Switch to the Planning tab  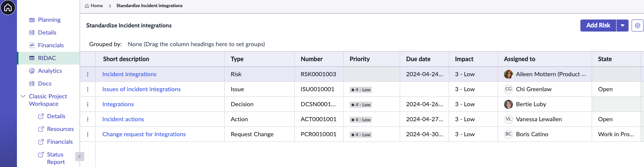click(x=49, y=20)
